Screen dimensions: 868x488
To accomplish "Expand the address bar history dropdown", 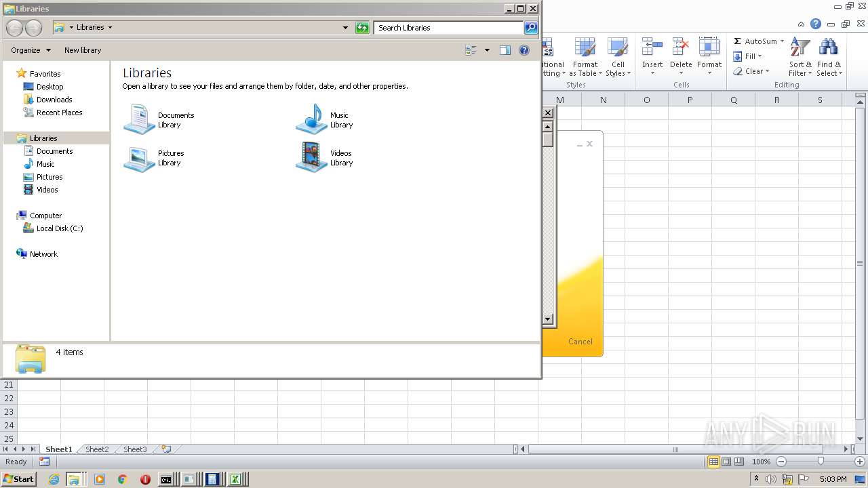I will (x=345, y=28).
